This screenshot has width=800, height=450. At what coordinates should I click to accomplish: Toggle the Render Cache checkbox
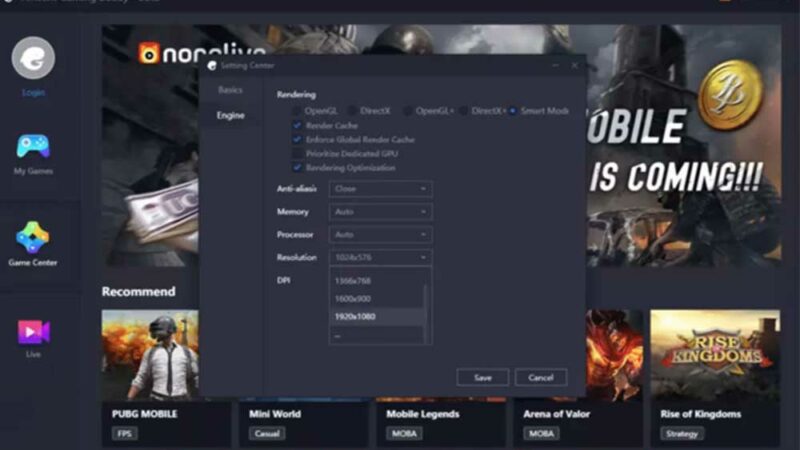(x=297, y=125)
